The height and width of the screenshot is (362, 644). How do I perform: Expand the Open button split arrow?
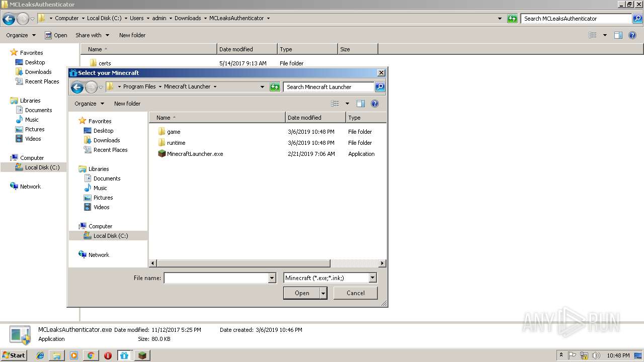[324, 293]
